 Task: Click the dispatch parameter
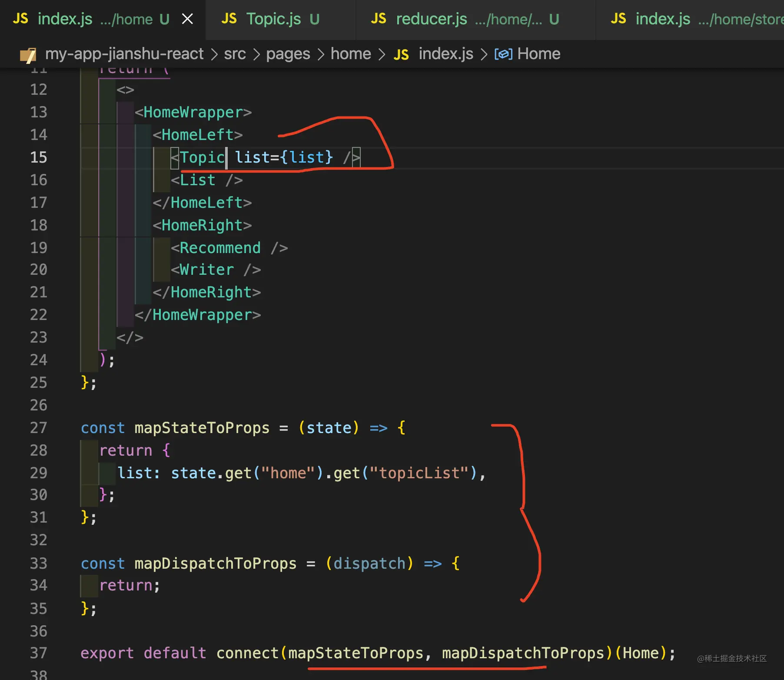tap(369, 563)
